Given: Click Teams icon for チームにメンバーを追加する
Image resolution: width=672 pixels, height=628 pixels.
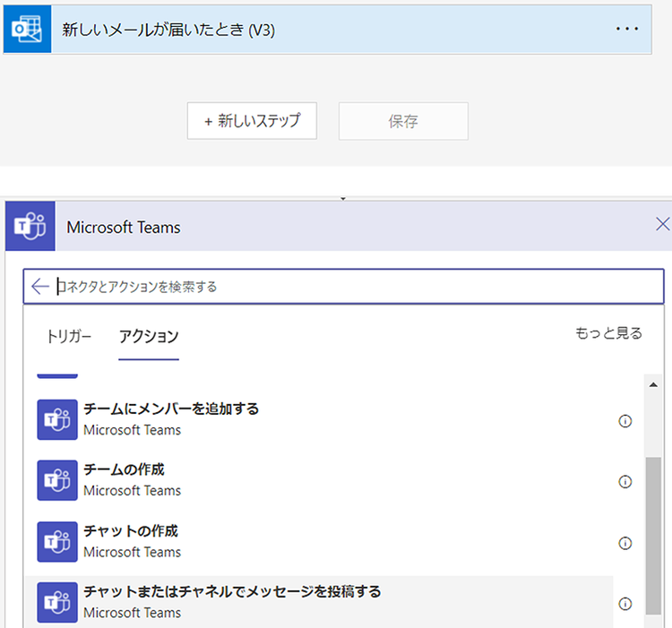Looking at the screenshot, I should click(57, 420).
